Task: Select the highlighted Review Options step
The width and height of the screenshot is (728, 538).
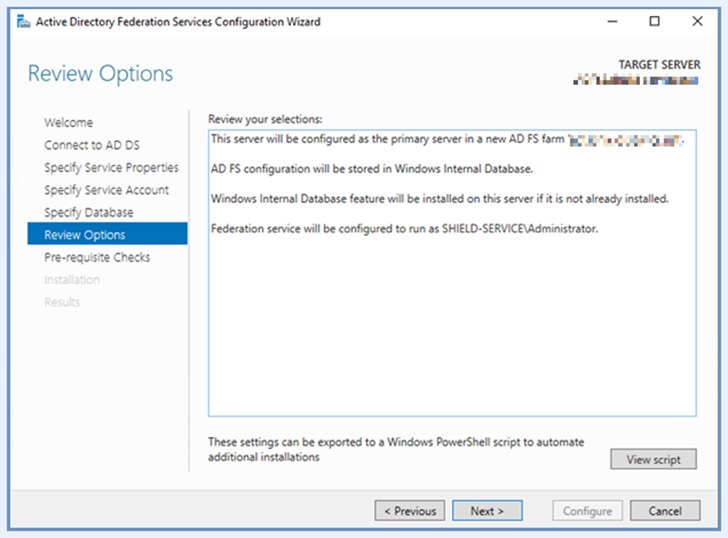Action: click(x=85, y=235)
